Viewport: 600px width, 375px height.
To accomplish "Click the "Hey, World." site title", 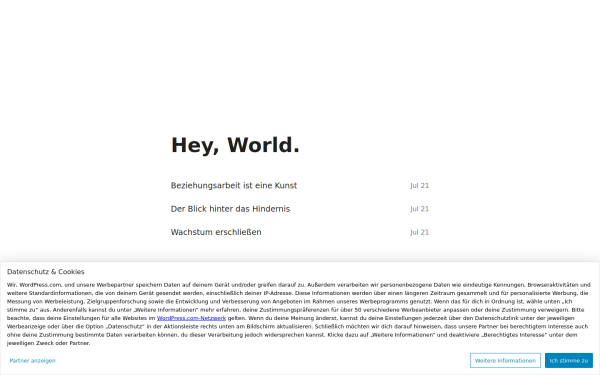I will 235,145.
